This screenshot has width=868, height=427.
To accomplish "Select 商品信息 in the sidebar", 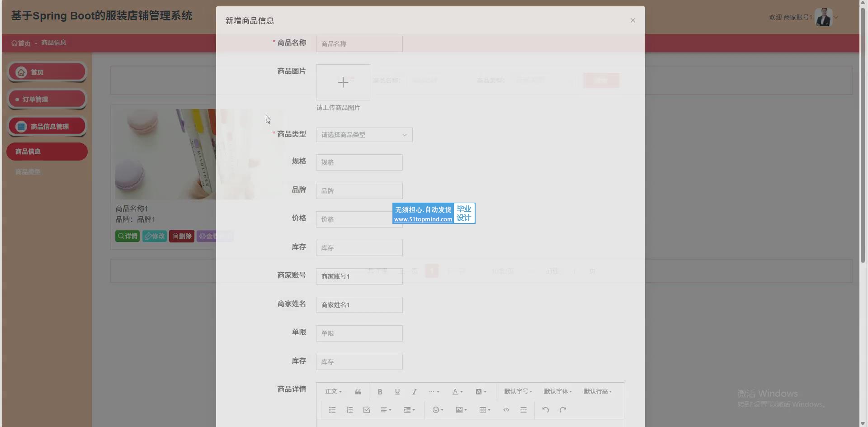I will pyautogui.click(x=47, y=152).
